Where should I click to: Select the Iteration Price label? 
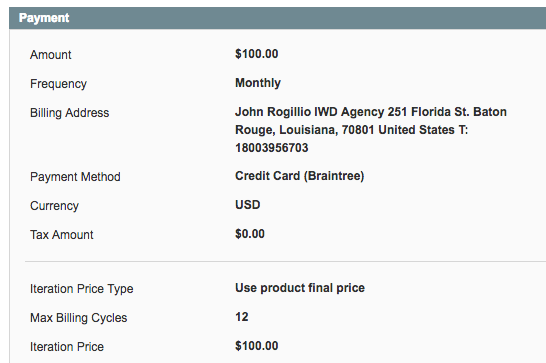(x=67, y=347)
